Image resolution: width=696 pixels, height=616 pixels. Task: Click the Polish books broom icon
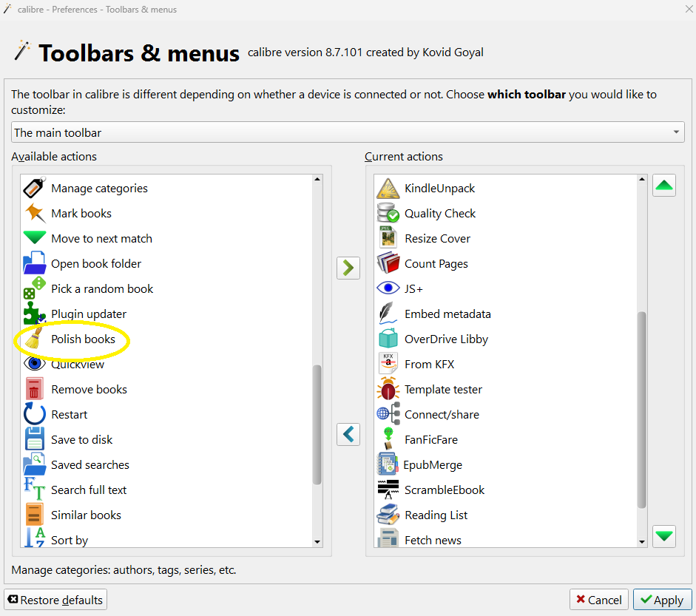[x=34, y=339]
